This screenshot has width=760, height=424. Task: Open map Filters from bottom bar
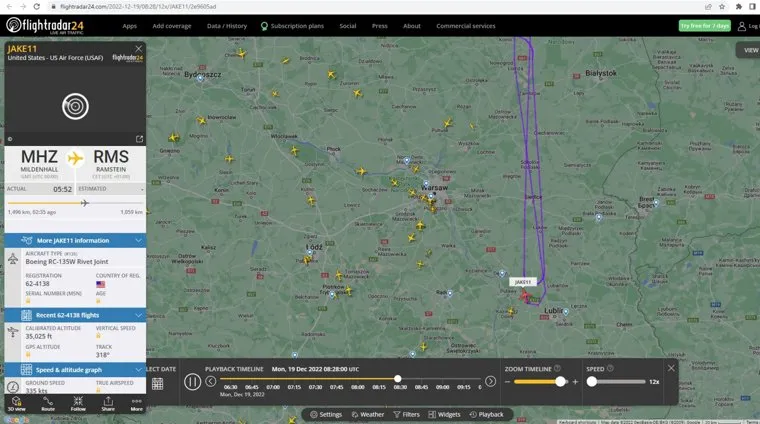(x=406, y=414)
